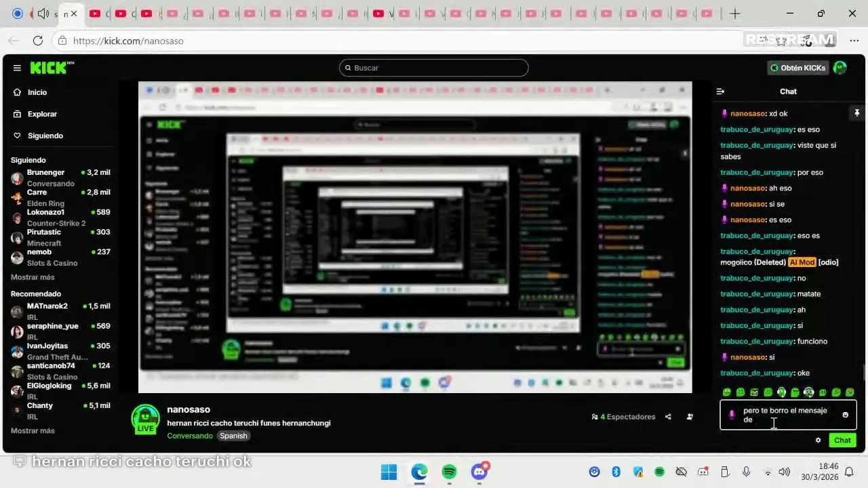868x488 pixels.
Task: Click the nanosaso LIVE avatar
Action: pyautogui.click(x=145, y=419)
